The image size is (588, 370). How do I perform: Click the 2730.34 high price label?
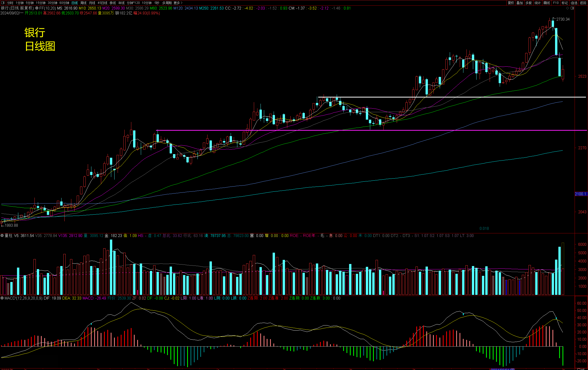click(x=563, y=19)
